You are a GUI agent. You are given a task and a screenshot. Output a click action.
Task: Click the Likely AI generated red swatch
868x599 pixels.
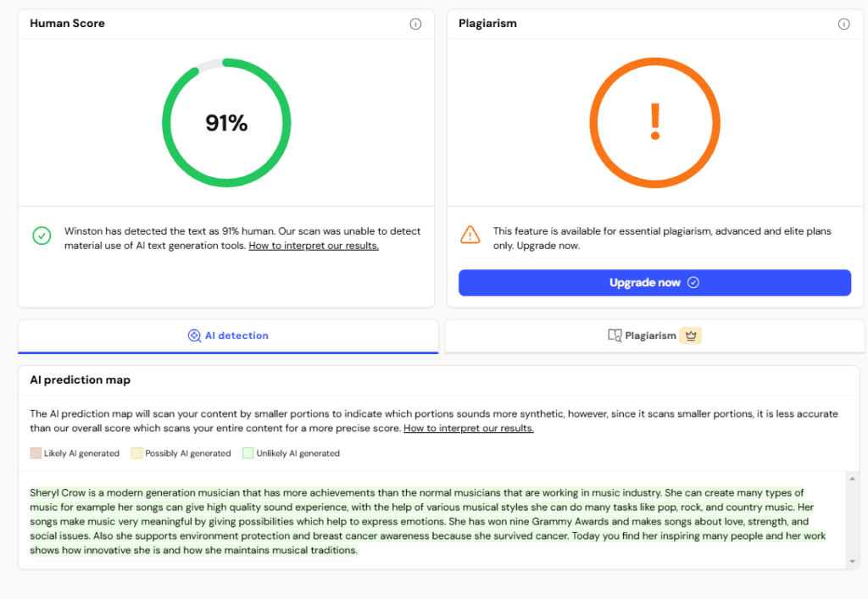pos(36,453)
